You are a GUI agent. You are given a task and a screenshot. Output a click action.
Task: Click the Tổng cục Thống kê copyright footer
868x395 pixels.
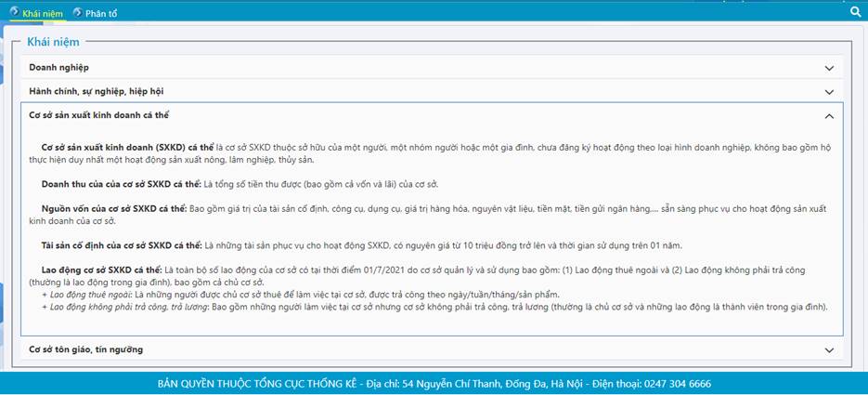pyautogui.click(x=434, y=384)
